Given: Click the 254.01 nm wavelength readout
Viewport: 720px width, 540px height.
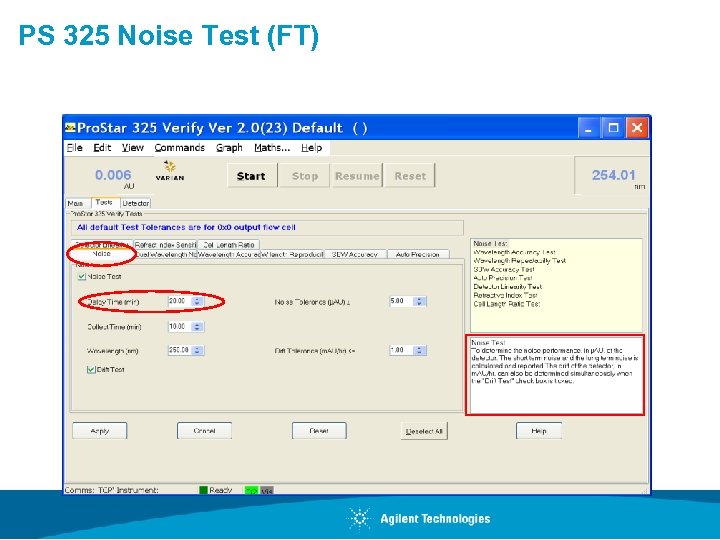Looking at the screenshot, I should pyautogui.click(x=613, y=176).
